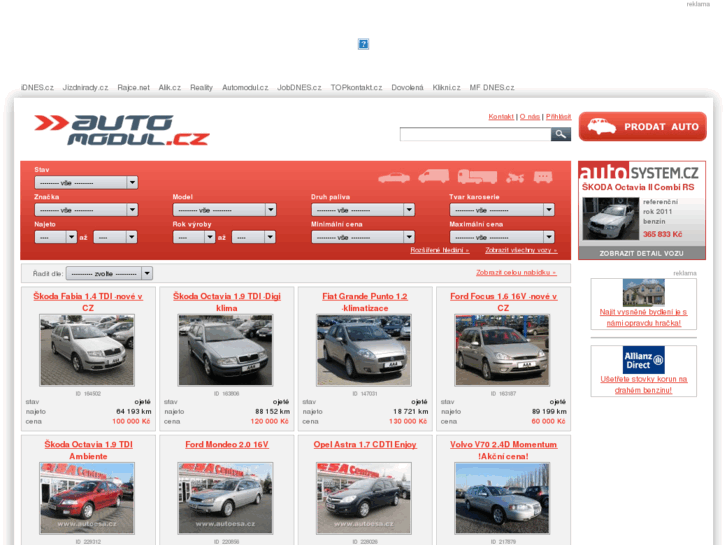Open Fiat Grande Punto 1.2 listing title
This screenshot has height=545, width=727.
click(x=365, y=302)
